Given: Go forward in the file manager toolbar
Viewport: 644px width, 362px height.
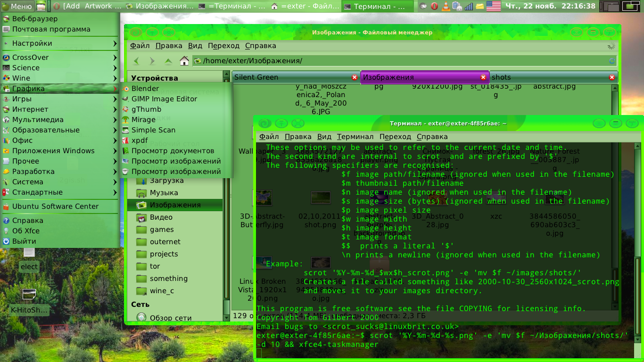Looking at the screenshot, I should 152,61.
